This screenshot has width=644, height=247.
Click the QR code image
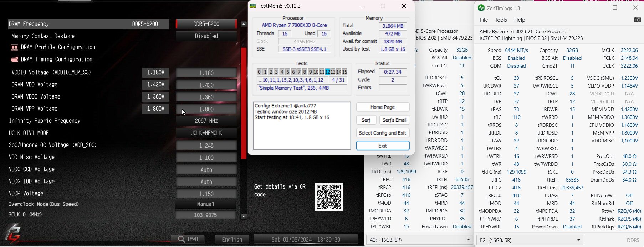(329, 197)
